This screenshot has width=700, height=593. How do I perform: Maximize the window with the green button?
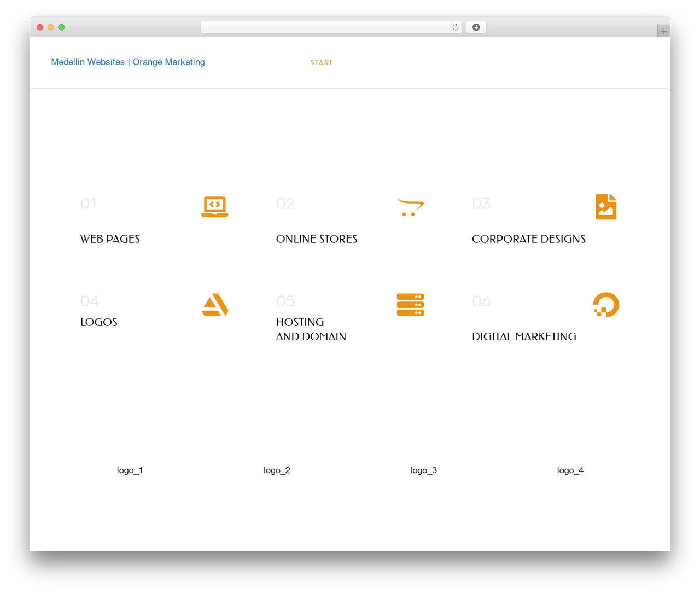(61, 27)
